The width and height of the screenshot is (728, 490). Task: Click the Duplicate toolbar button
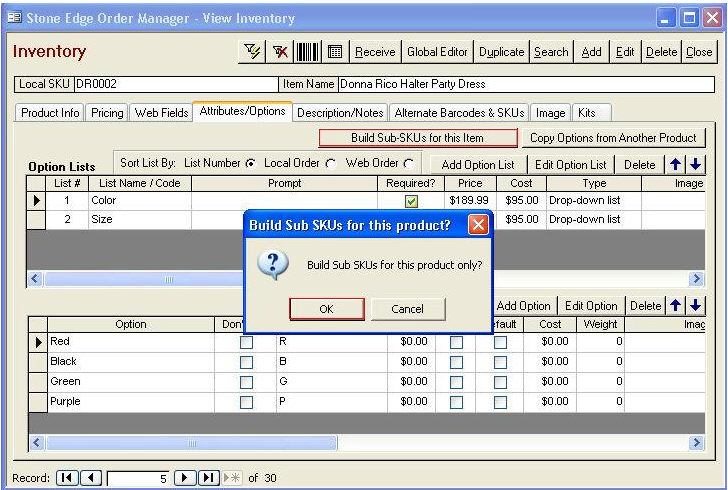(501, 52)
